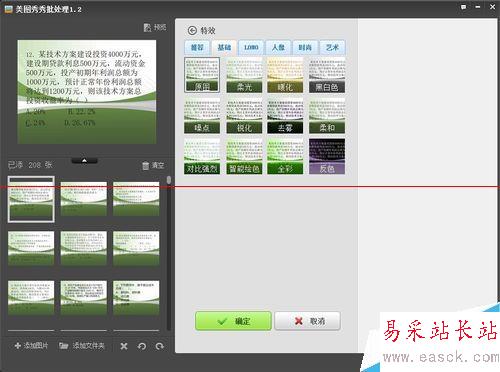Go back using the arrow beside 特效
Viewport: 500px width, 372px height.
[192, 30]
